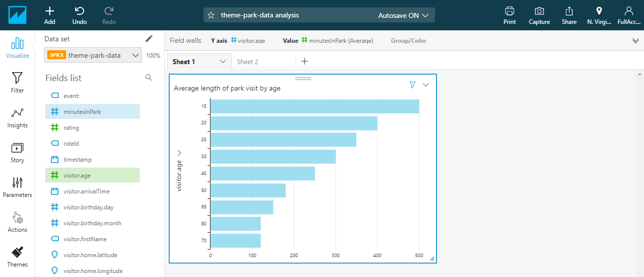
Task: Click the visual's filter funnel icon
Action: click(x=412, y=85)
